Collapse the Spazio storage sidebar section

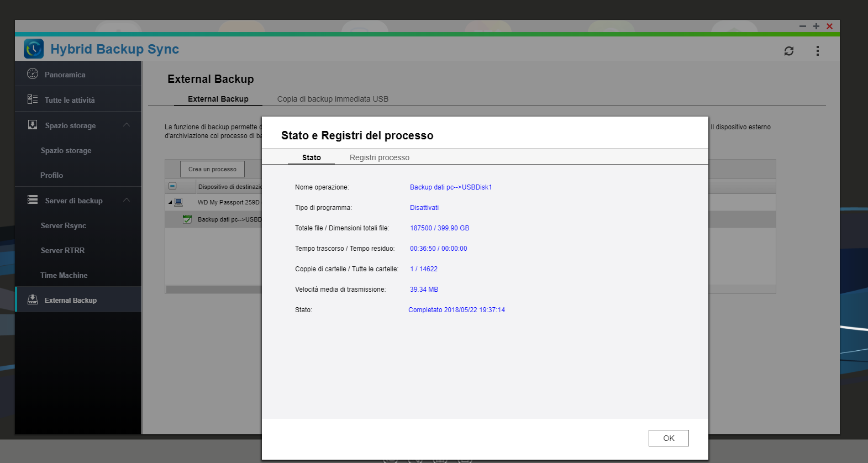pos(127,125)
